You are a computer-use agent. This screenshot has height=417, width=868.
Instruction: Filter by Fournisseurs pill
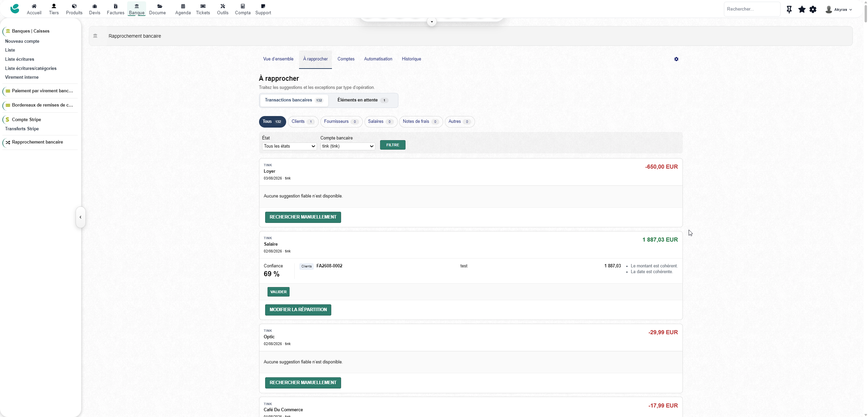(341, 121)
